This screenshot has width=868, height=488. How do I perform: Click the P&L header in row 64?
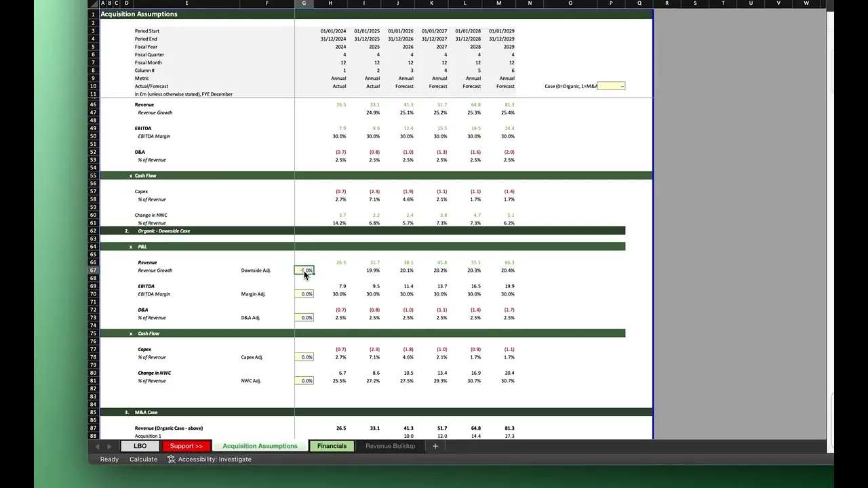click(x=142, y=247)
